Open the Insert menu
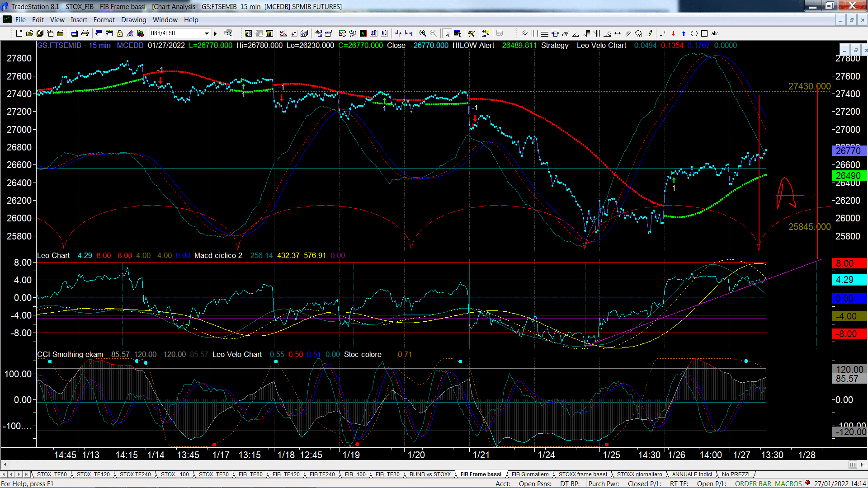This screenshot has height=488, width=868. 79,20
